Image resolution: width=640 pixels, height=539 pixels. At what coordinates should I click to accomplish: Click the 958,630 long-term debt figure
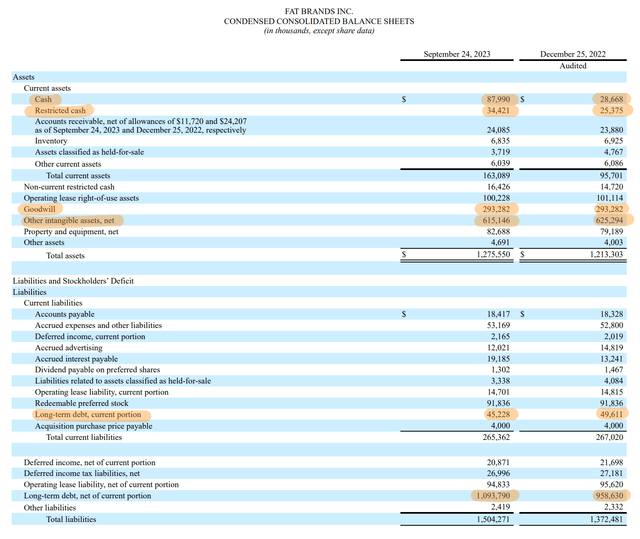609,496
